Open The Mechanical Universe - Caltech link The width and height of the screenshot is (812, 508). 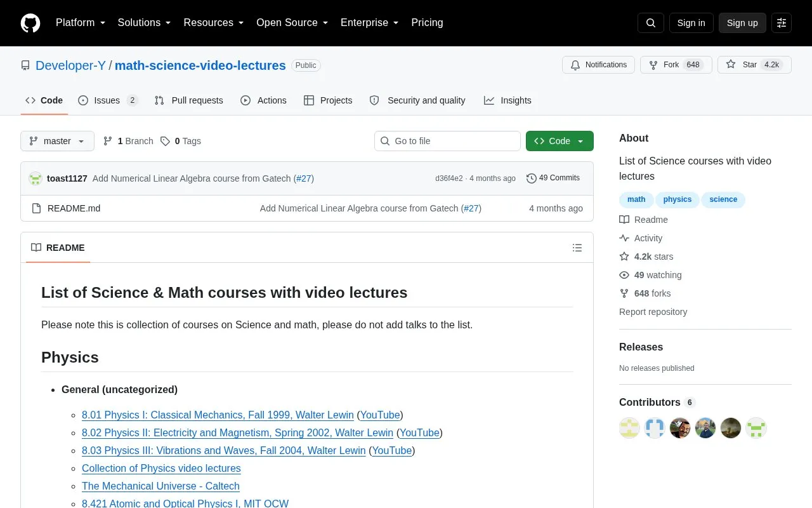(160, 486)
